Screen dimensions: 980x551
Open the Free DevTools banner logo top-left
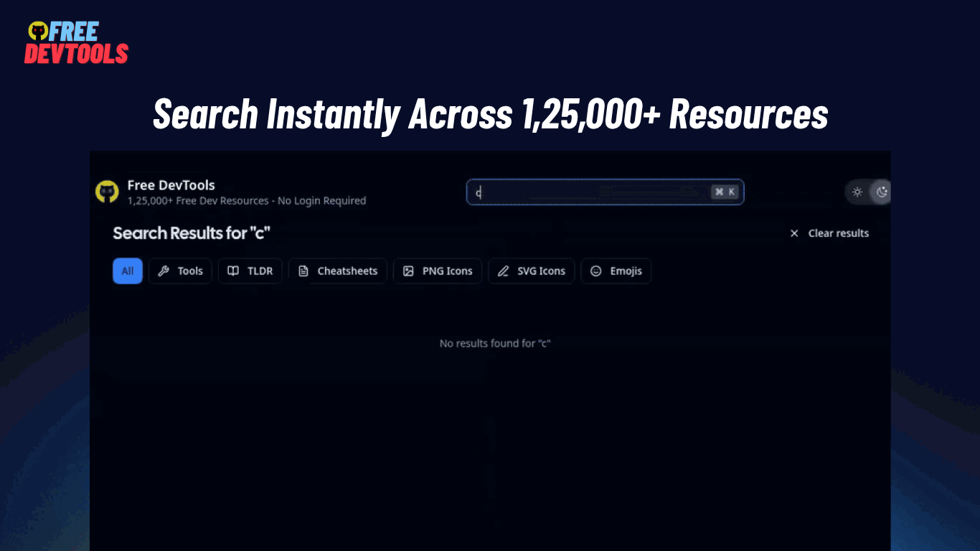click(x=76, y=43)
